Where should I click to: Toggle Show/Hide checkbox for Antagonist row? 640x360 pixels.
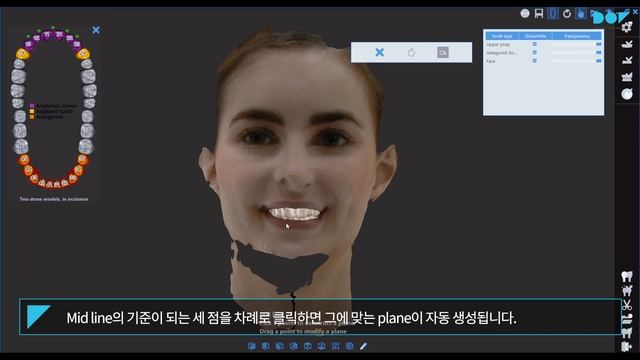pos(535,53)
